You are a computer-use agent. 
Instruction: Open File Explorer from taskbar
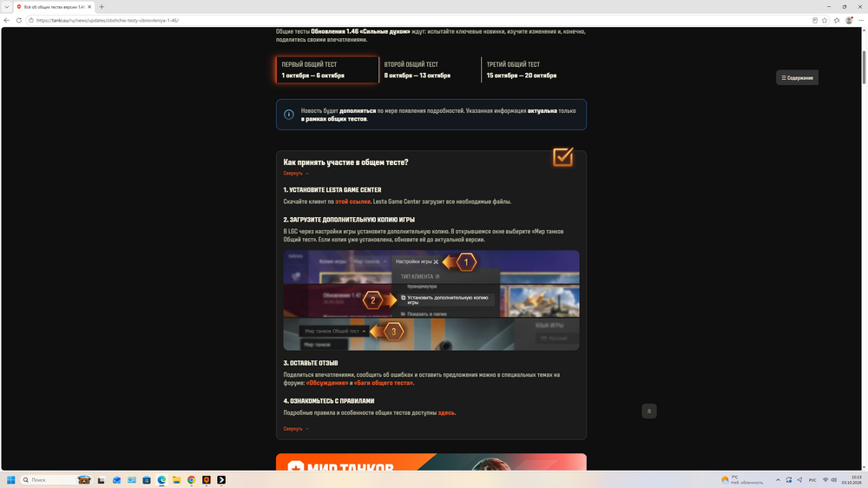(176, 480)
